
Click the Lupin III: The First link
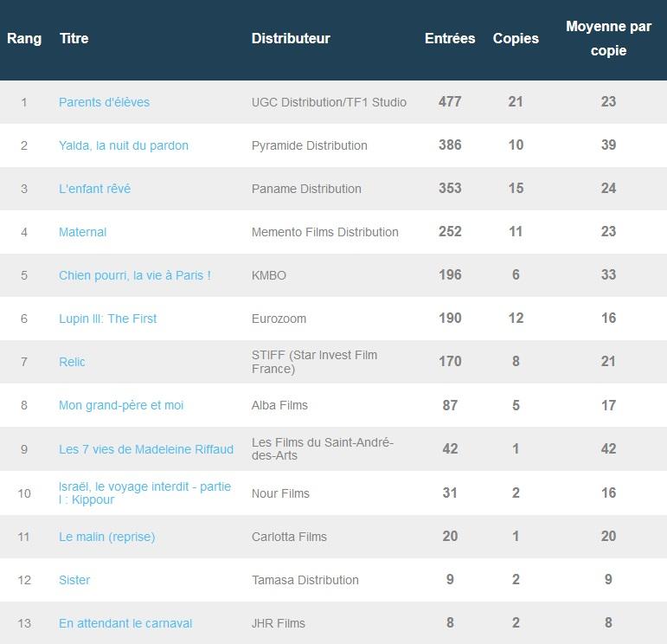coord(107,319)
